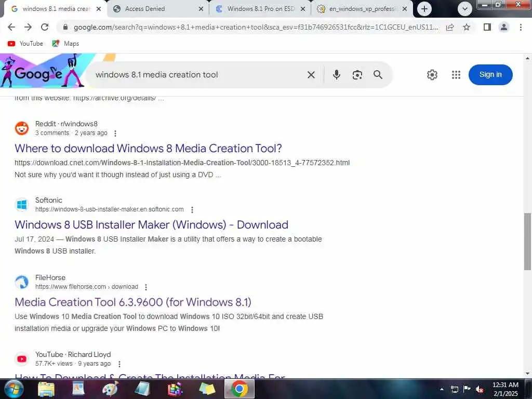The image size is (532, 399).
Task: Close the Windows 8.1 Pro on ESD tab
Action: click(x=303, y=9)
